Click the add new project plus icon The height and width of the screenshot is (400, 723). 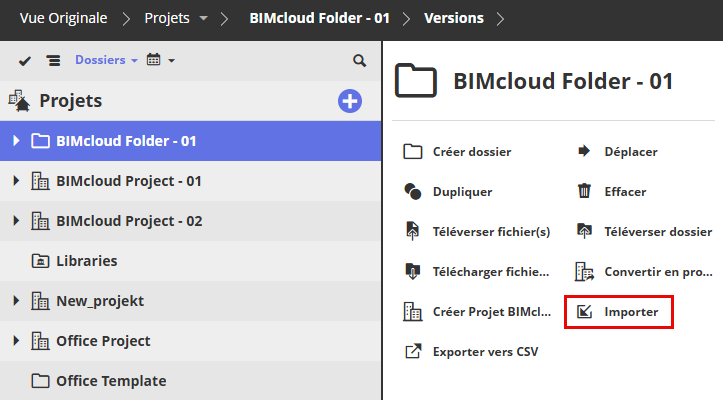click(x=350, y=101)
